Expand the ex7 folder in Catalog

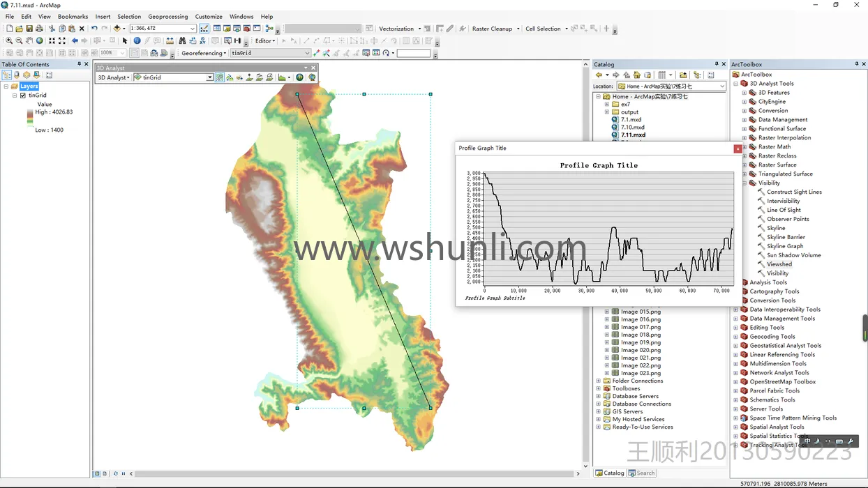coord(607,105)
